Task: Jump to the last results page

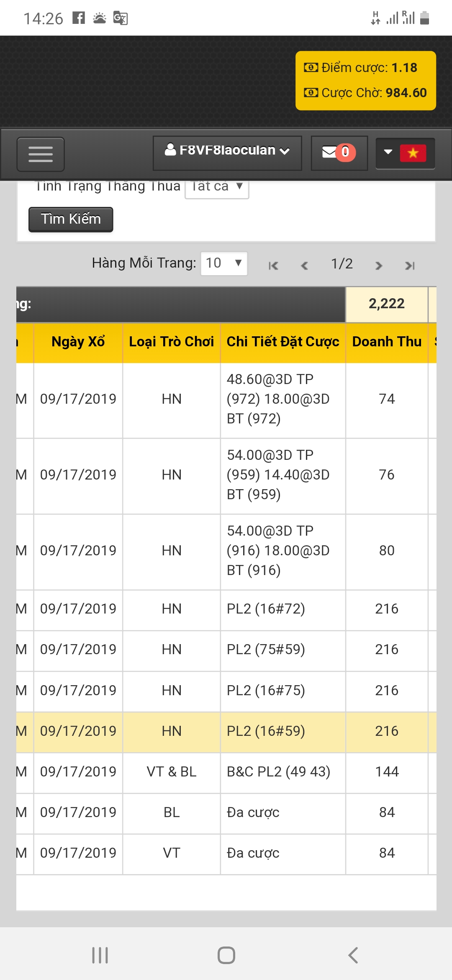Action: 410,266
